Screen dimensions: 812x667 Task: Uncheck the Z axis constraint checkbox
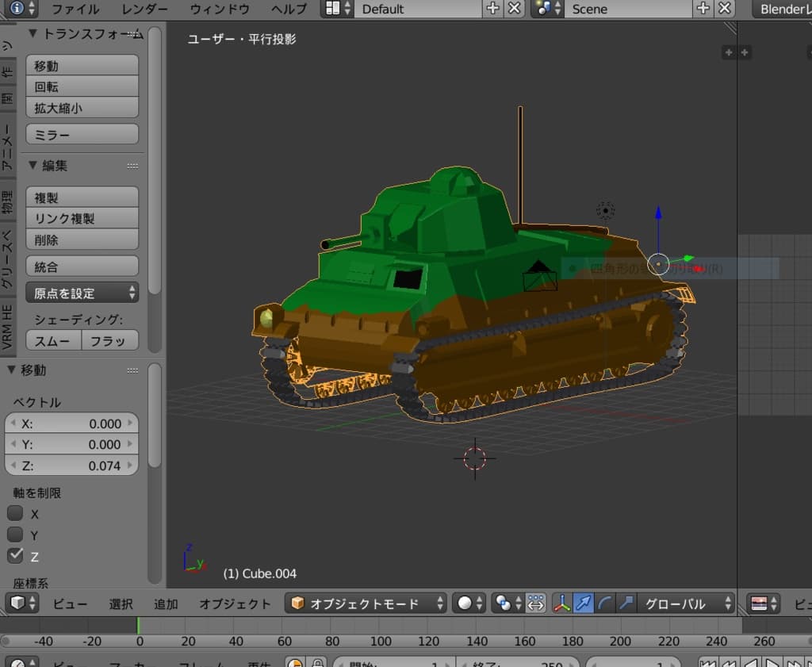pos(15,555)
